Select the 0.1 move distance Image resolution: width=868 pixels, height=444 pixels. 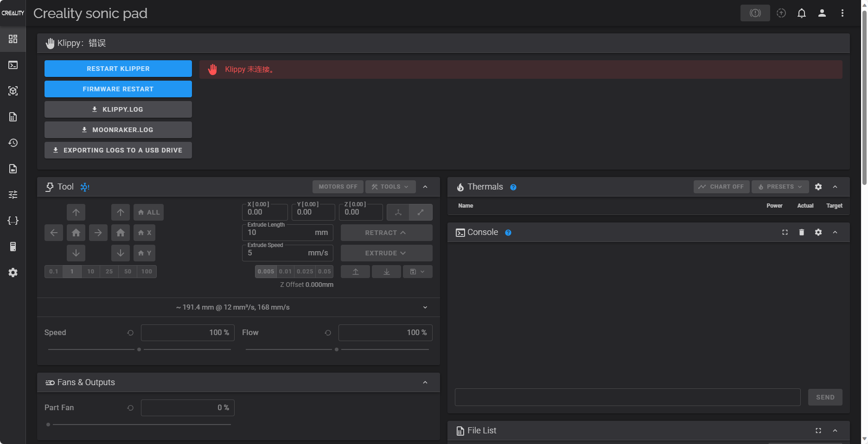click(54, 272)
